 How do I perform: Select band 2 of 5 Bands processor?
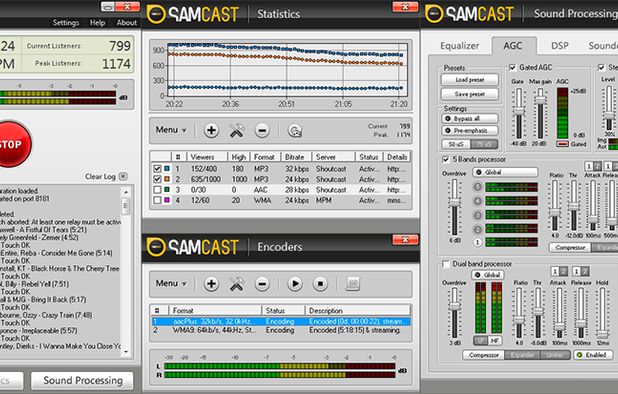477,229
